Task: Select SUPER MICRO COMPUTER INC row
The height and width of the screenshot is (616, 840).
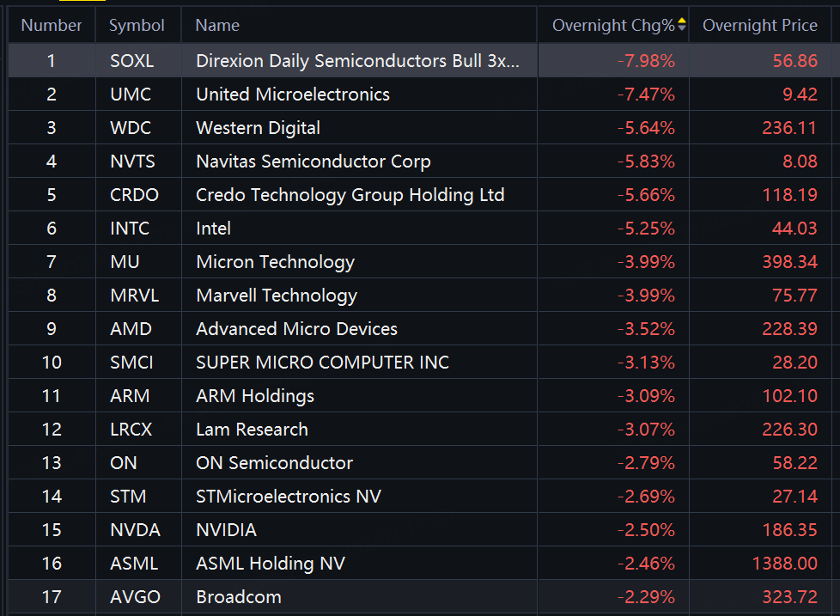Action: 322,363
